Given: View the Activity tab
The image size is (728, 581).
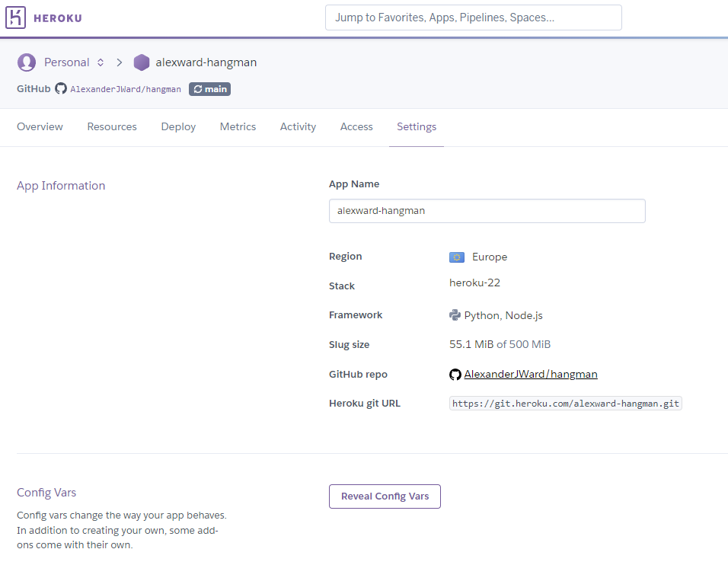Looking at the screenshot, I should pyautogui.click(x=298, y=127).
